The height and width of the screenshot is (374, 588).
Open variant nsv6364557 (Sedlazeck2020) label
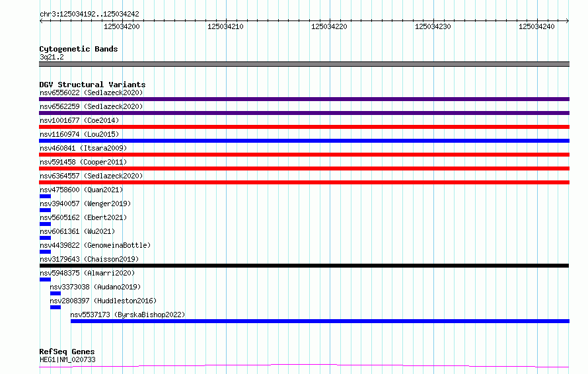coord(91,176)
